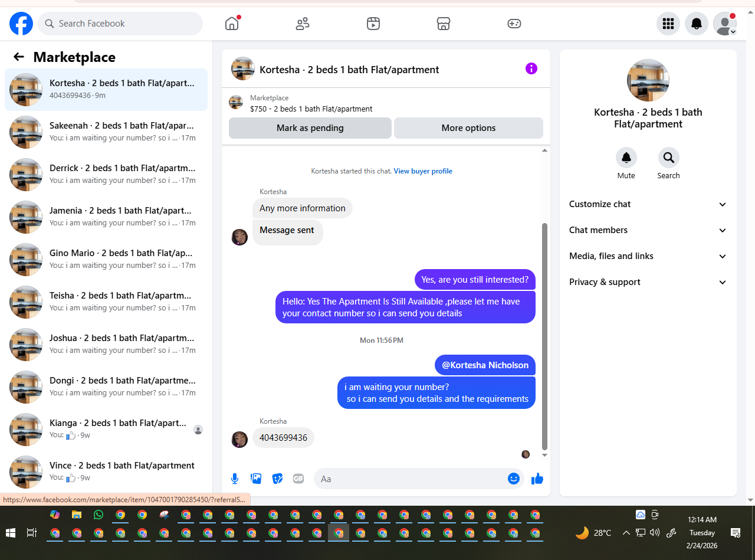Open the Teisha conversation

tap(106, 302)
